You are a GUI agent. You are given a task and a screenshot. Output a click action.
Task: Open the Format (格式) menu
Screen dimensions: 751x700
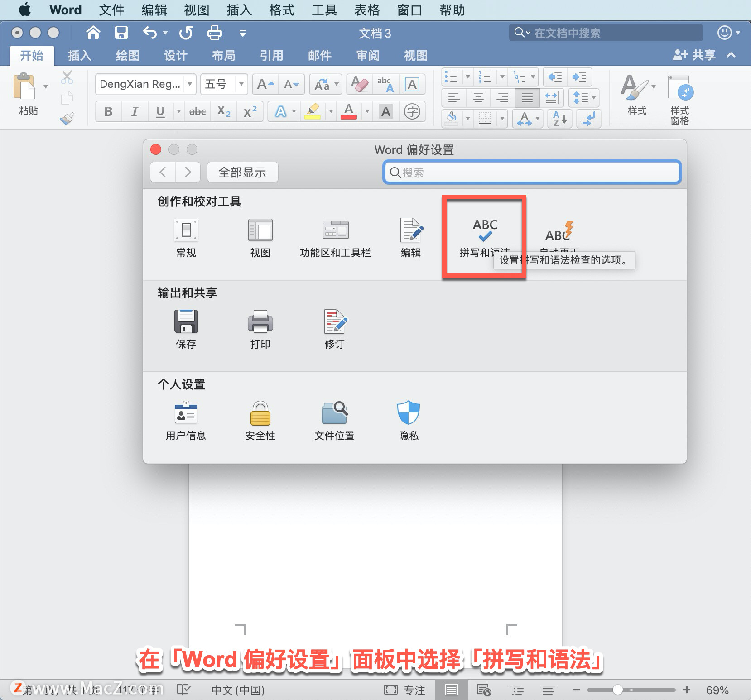pos(282,10)
